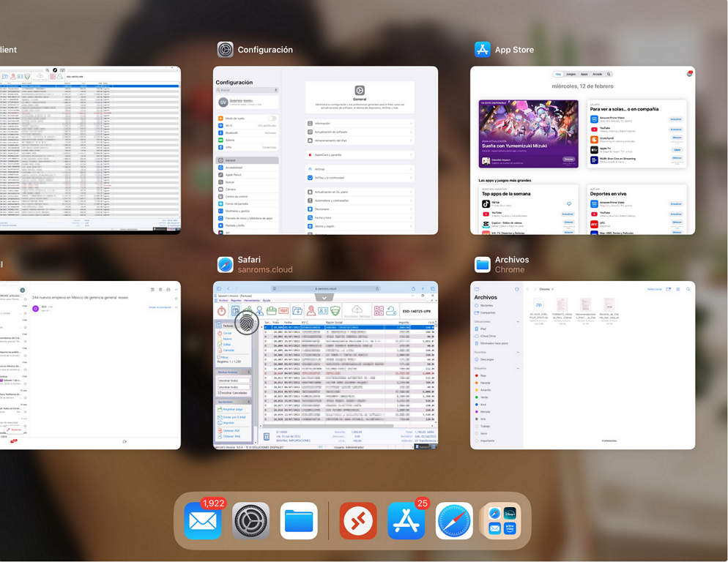Select Accesibilidad in Configuración sidebar
The height and width of the screenshot is (562, 728).
248,168
